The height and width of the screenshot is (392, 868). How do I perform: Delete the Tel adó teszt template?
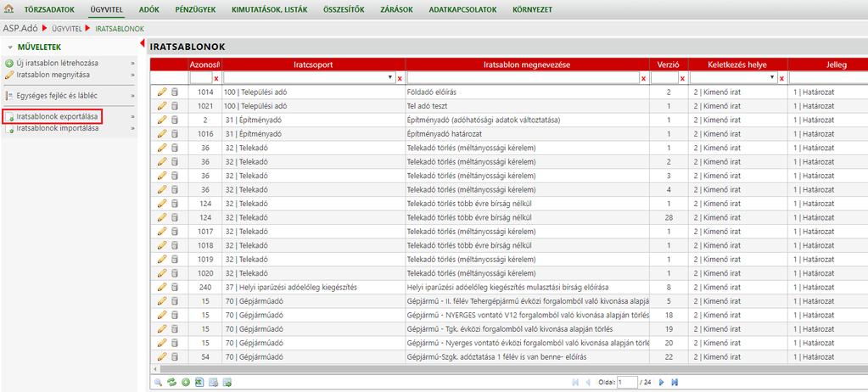pos(175,106)
